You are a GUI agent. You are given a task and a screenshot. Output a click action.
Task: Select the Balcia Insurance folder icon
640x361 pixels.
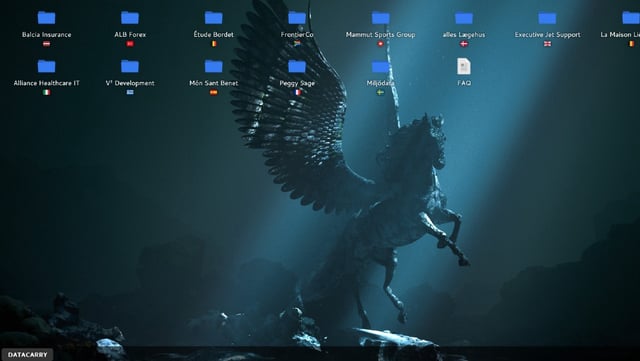[x=46, y=18]
